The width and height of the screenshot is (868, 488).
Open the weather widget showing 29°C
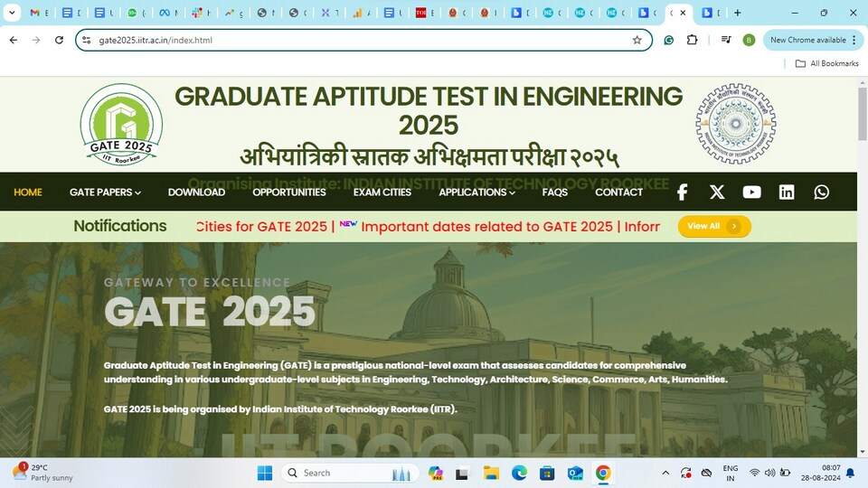click(x=42, y=473)
